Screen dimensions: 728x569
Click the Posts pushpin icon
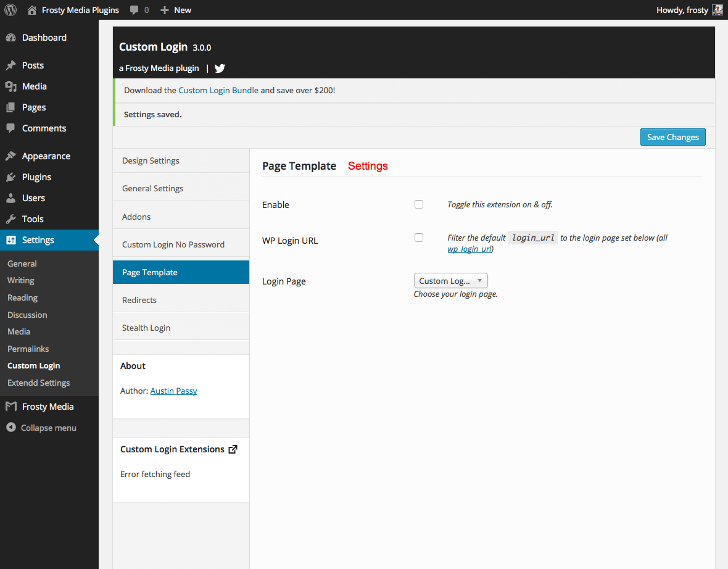(10, 65)
